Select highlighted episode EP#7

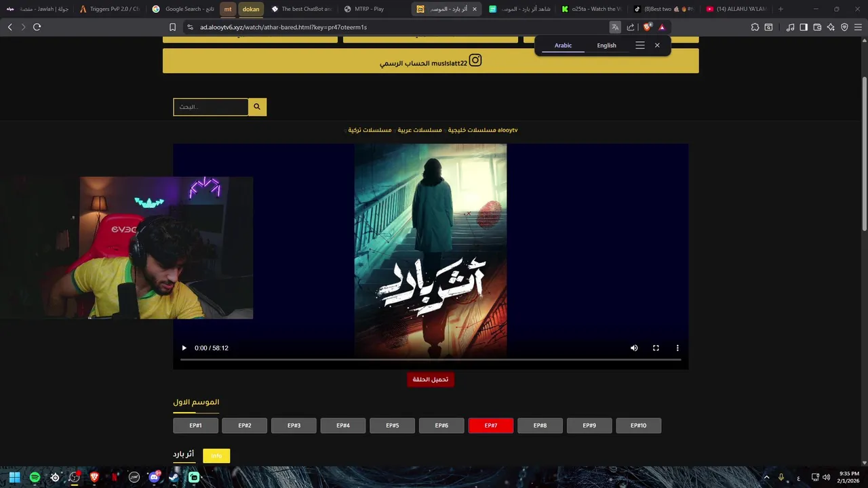click(491, 426)
